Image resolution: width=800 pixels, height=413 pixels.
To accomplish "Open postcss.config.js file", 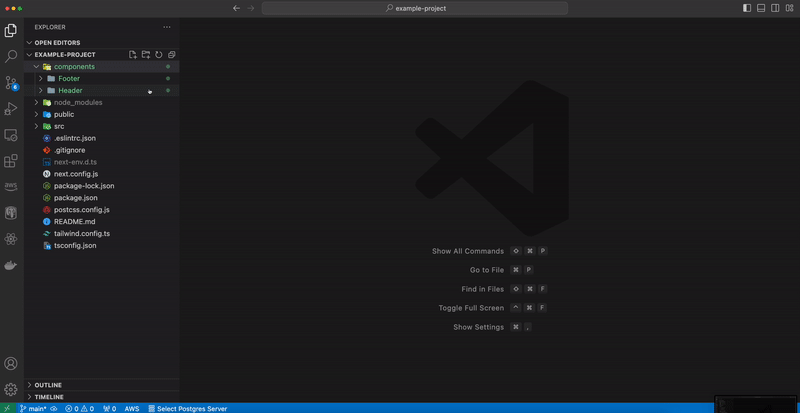I will pos(102,210).
